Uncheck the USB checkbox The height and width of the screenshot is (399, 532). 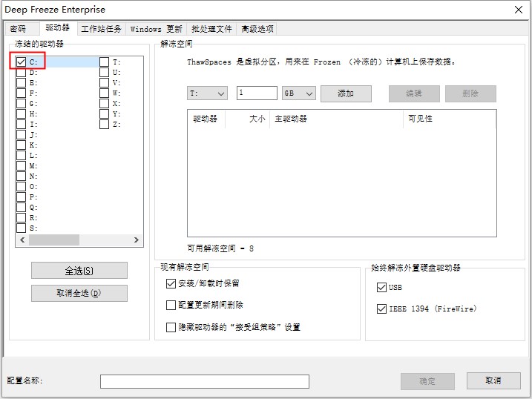point(381,288)
